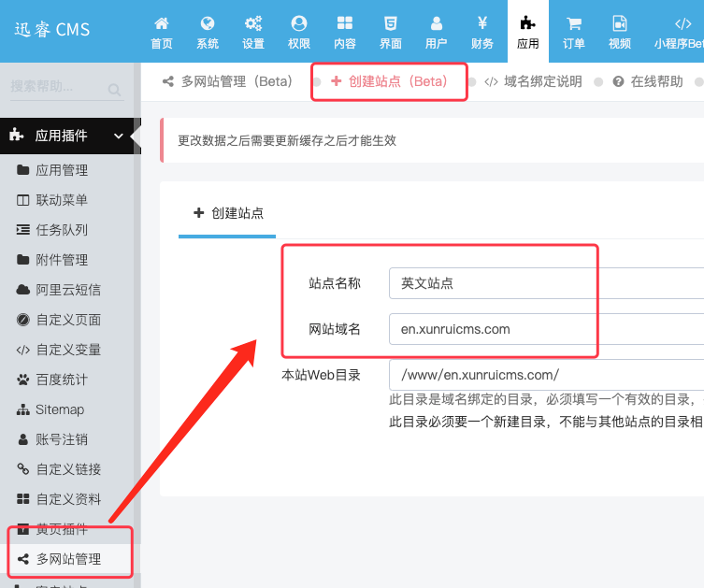704x588 pixels.
Task: Click the 迅睿 CMS logo
Action: 52,30
